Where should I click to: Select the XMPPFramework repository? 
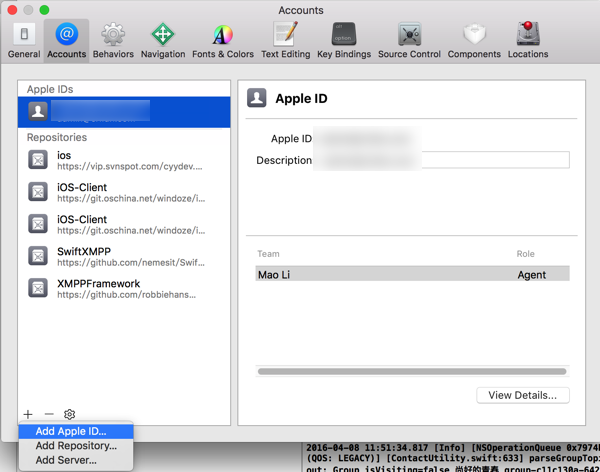tap(124, 289)
